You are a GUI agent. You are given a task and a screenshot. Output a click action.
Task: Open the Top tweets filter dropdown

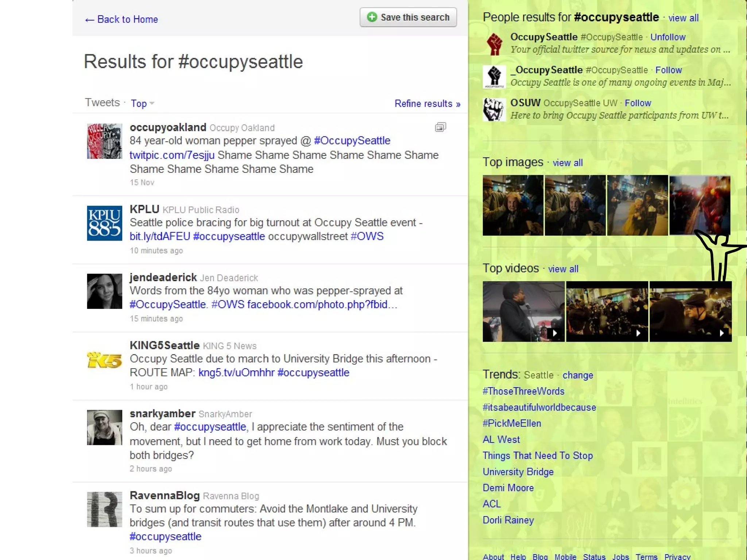[x=142, y=104]
